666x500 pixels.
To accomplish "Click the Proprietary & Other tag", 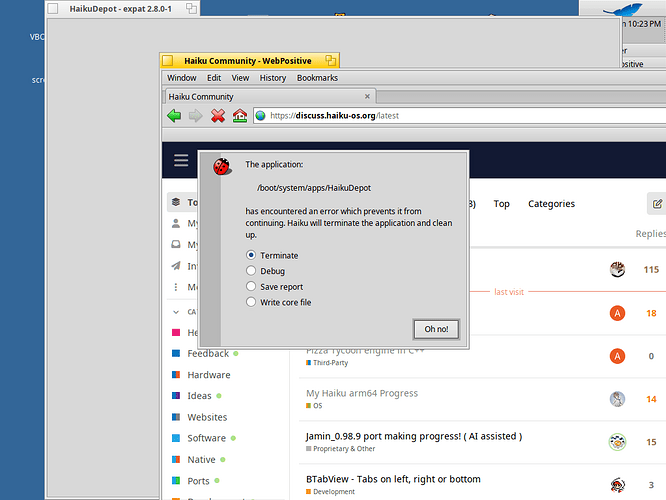I will pyautogui.click(x=341, y=449).
